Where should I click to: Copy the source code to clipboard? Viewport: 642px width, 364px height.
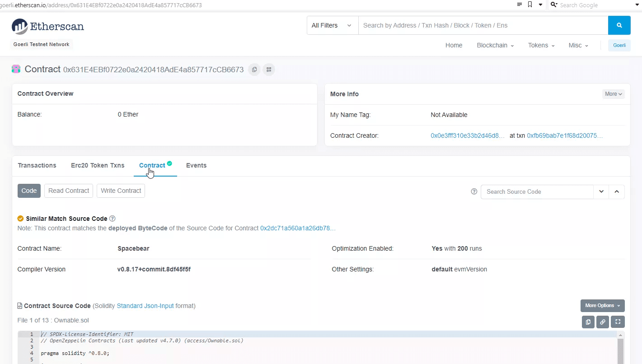tap(588, 322)
